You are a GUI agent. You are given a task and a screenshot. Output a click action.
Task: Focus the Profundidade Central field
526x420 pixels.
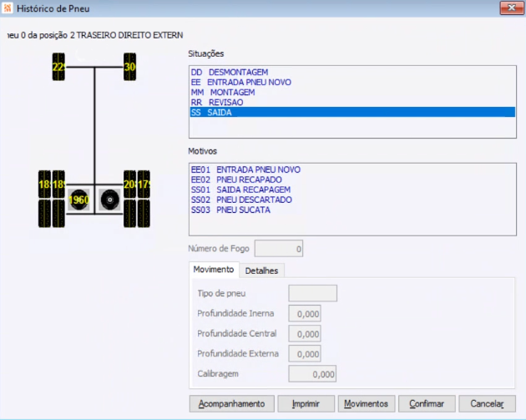(x=305, y=334)
